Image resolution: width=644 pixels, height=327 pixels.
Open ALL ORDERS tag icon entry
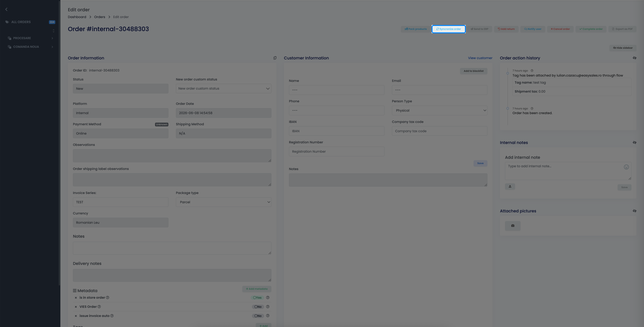7,22
